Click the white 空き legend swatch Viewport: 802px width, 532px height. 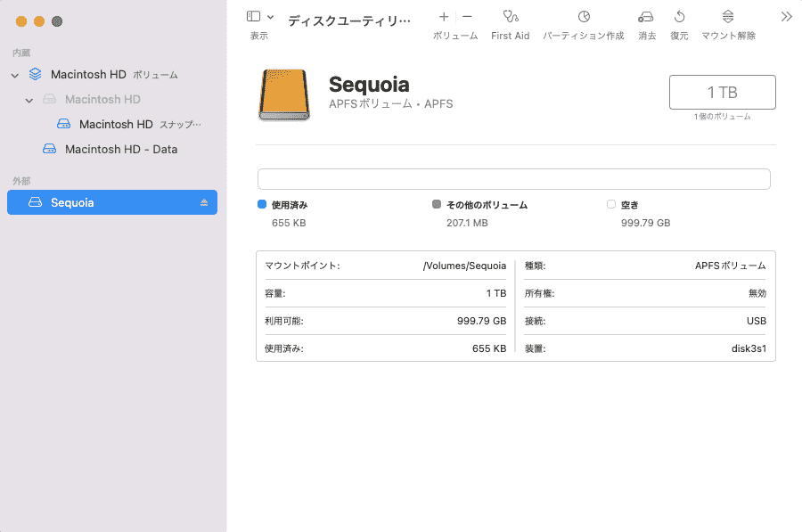coord(611,204)
